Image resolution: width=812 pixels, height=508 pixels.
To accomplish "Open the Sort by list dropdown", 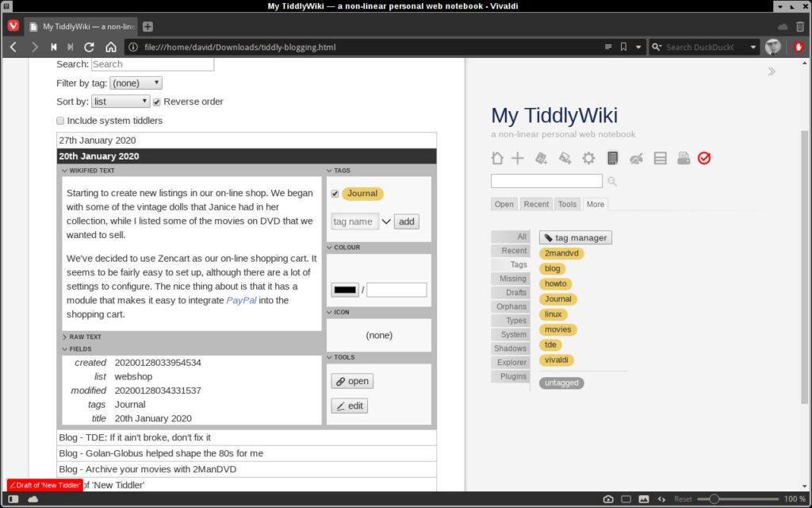I will click(x=121, y=102).
